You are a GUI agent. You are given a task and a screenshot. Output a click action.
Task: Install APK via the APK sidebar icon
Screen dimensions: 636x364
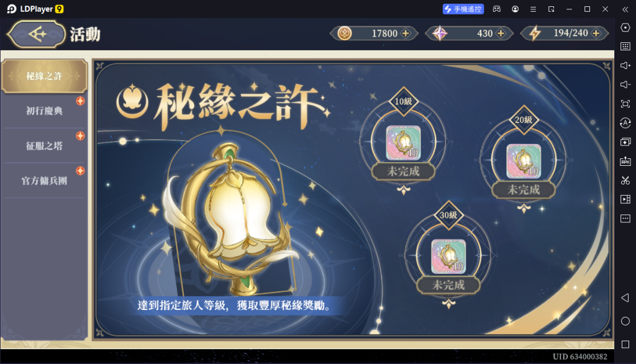click(x=625, y=161)
